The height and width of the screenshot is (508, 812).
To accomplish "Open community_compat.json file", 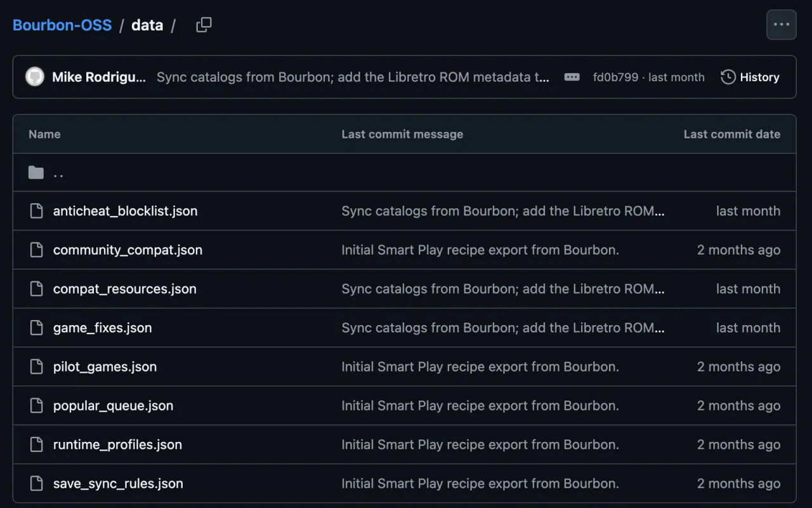I will (x=128, y=250).
